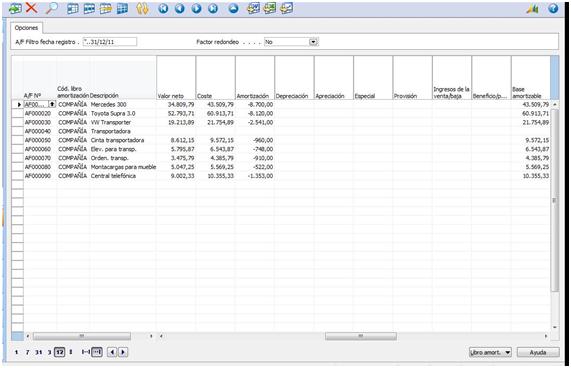The height and width of the screenshot is (368, 571).
Task: Click the blue grid table toolbar icon
Action: [x=122, y=8]
